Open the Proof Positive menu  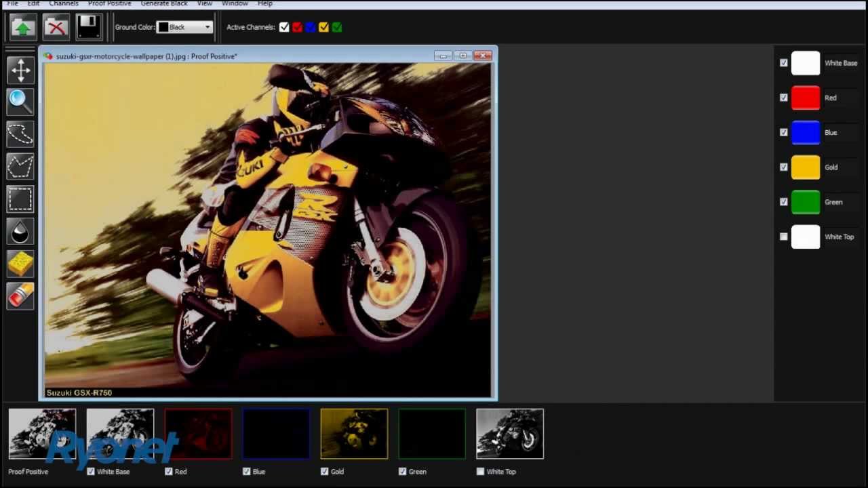coord(109,3)
